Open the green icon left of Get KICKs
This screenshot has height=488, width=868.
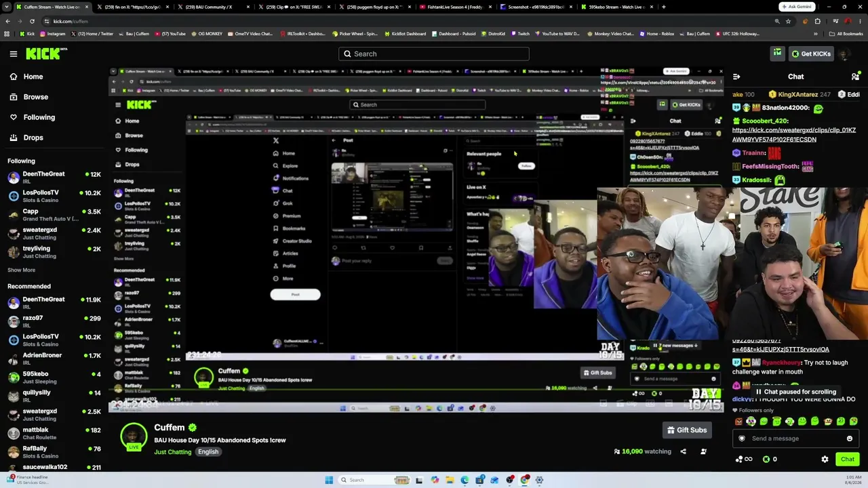click(x=777, y=54)
